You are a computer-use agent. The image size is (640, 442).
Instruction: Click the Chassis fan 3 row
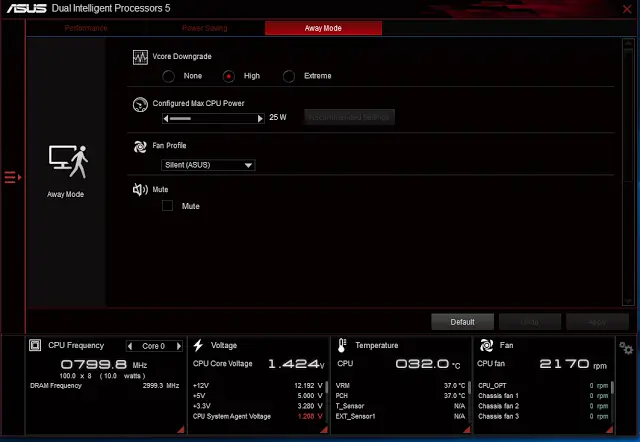[543, 416]
